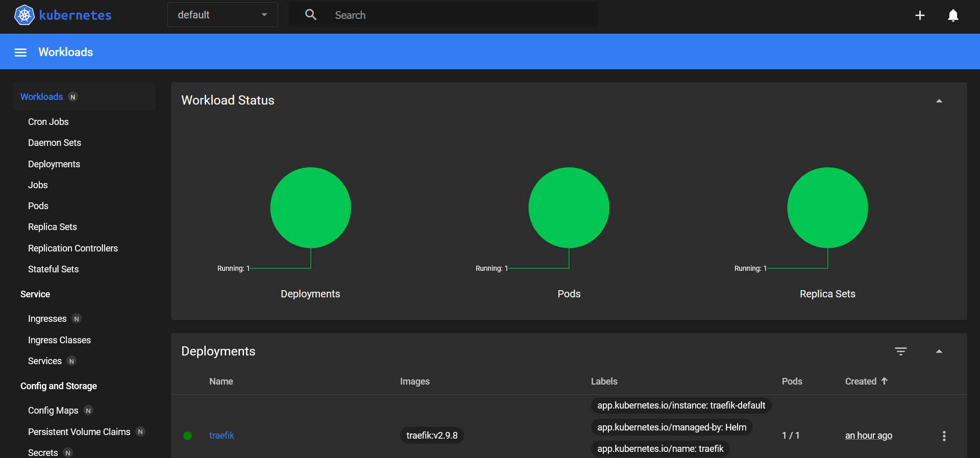This screenshot has width=980, height=458.
Task: Open Deployments in the sidebar
Action: click(x=54, y=164)
